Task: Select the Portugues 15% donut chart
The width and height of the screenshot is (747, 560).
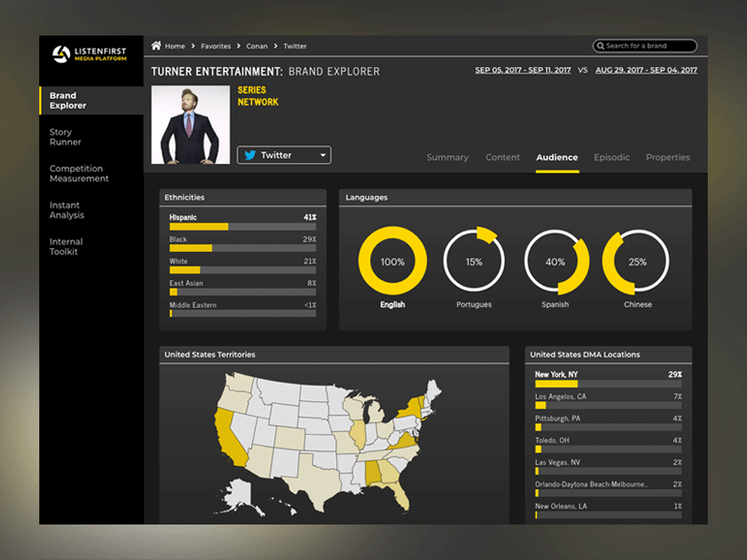Action: (x=473, y=262)
